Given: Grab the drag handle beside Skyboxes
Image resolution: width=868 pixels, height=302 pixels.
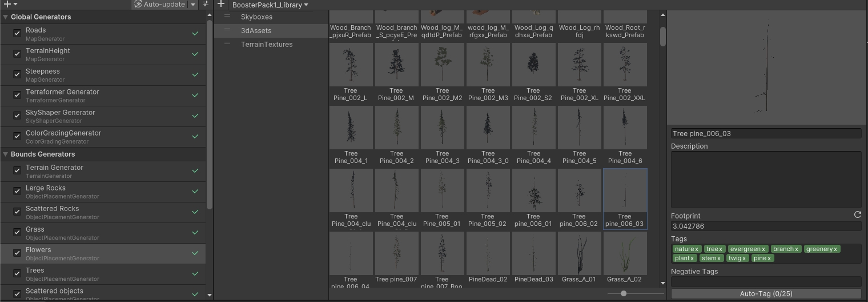Looking at the screenshot, I should (227, 17).
